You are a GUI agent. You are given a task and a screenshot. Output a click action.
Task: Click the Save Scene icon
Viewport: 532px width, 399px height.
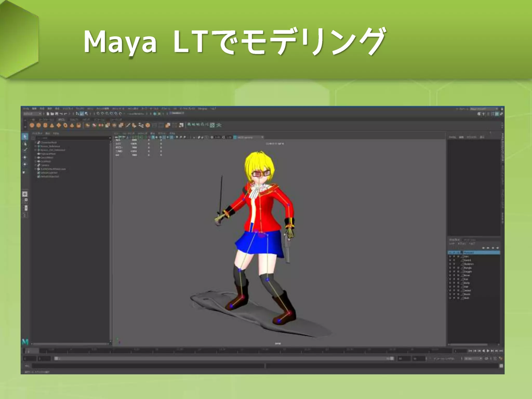(x=56, y=114)
